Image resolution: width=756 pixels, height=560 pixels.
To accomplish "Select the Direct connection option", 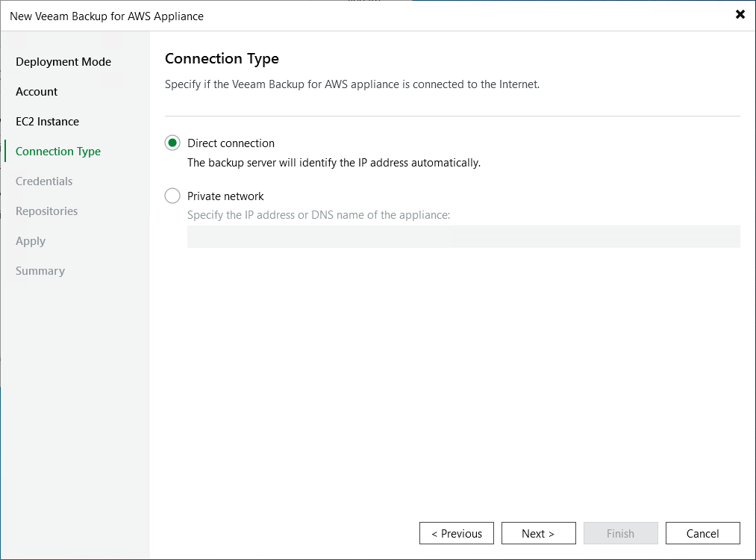I will [172, 143].
